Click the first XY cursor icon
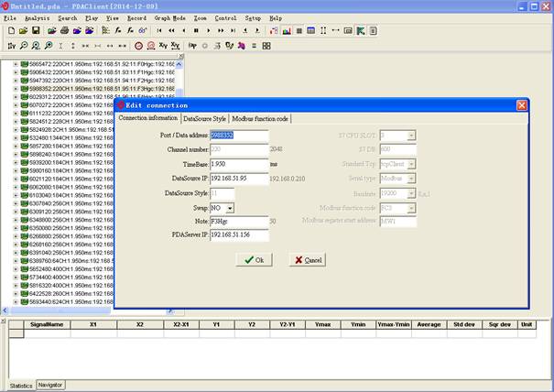Image resolution: width=554 pixels, height=392 pixels. (x=163, y=44)
